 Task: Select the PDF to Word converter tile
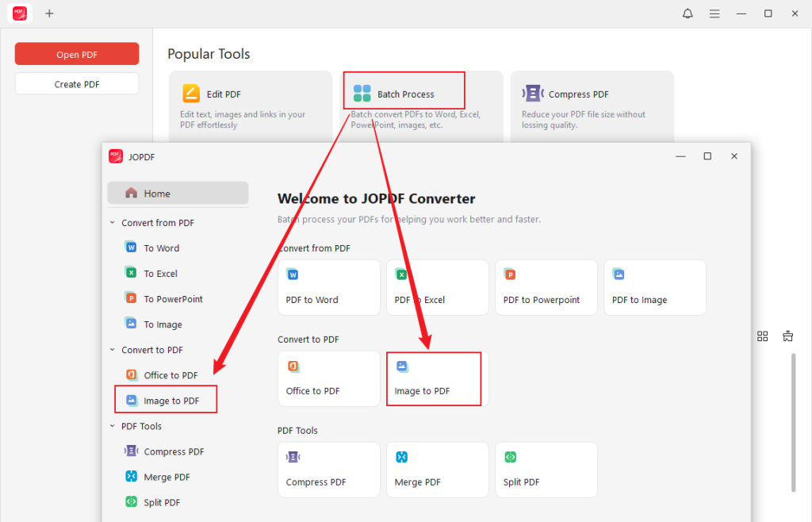click(328, 287)
